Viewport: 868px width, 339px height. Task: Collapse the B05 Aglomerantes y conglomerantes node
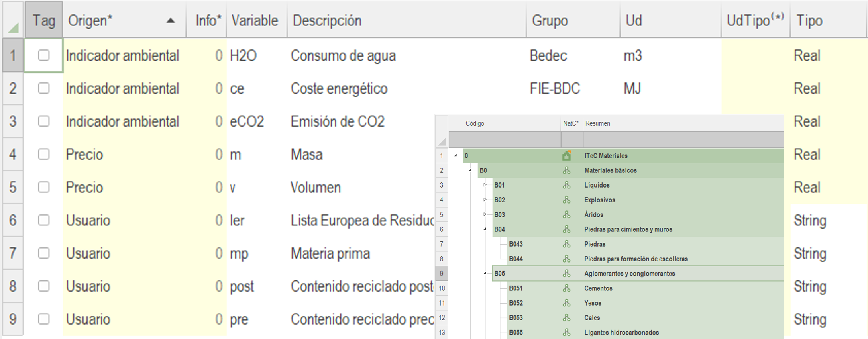[x=485, y=273]
